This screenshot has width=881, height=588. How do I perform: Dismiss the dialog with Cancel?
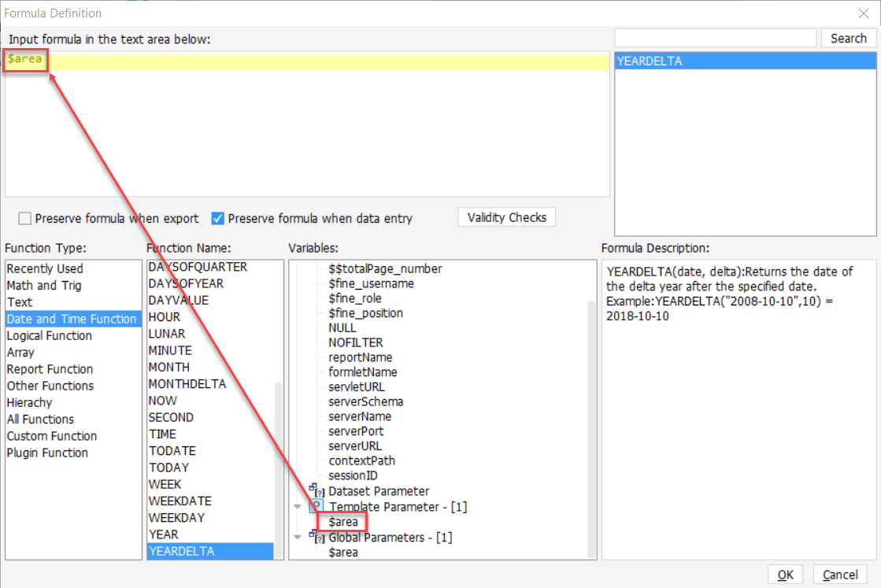click(x=839, y=574)
